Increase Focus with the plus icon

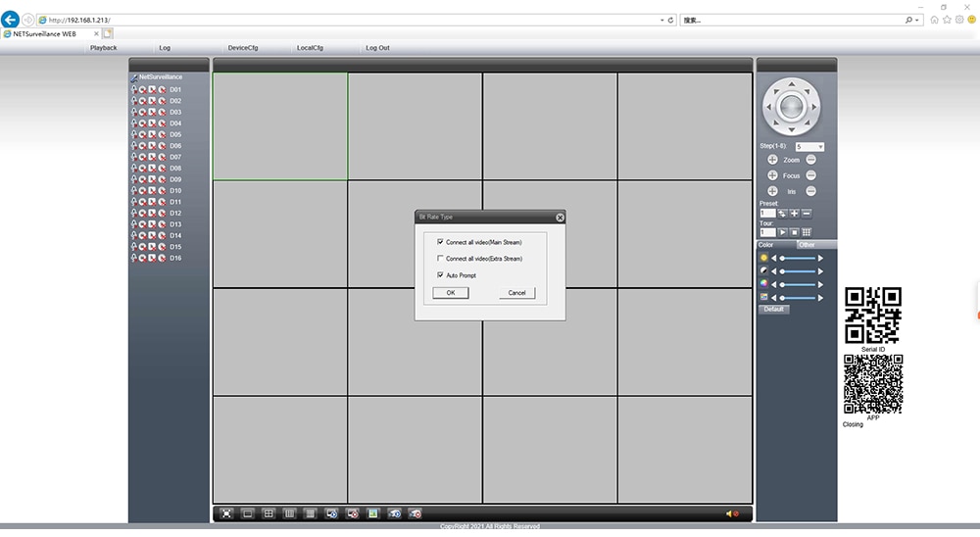coord(772,175)
